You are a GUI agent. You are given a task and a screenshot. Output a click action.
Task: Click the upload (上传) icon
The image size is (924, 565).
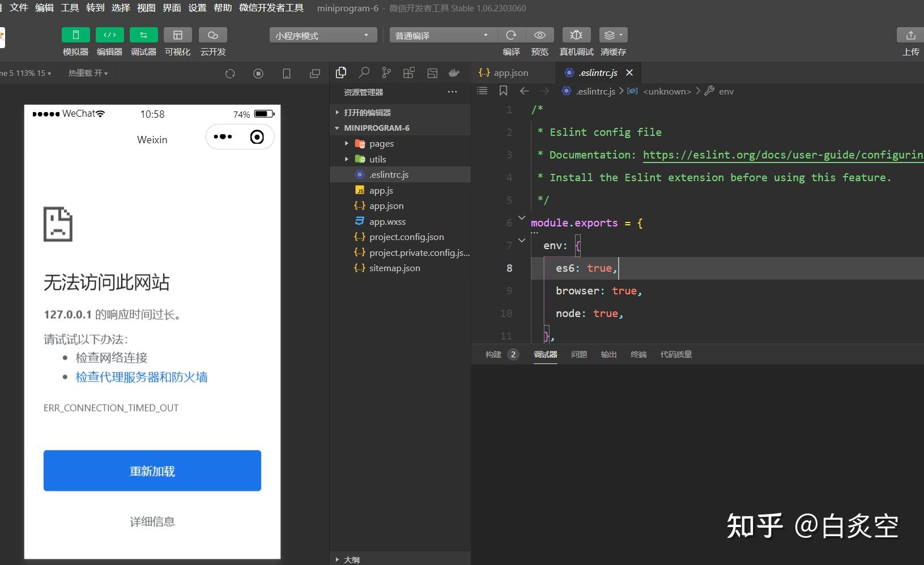pos(910,35)
